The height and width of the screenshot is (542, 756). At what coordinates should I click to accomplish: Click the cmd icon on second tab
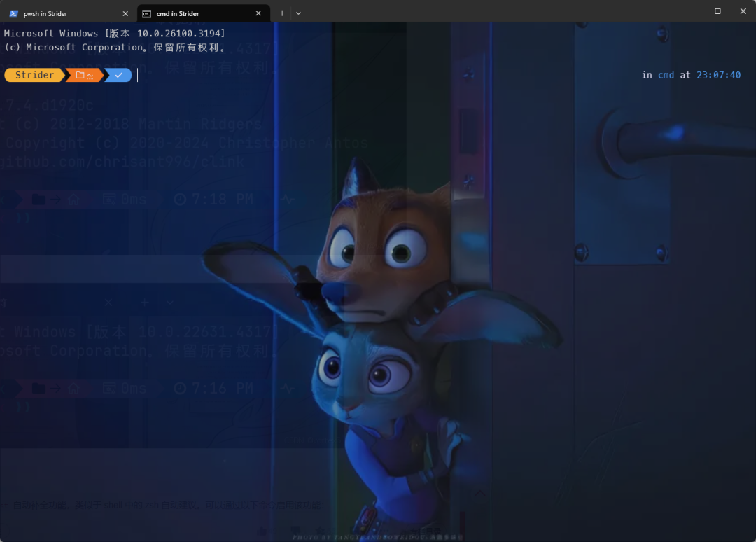pyautogui.click(x=146, y=13)
